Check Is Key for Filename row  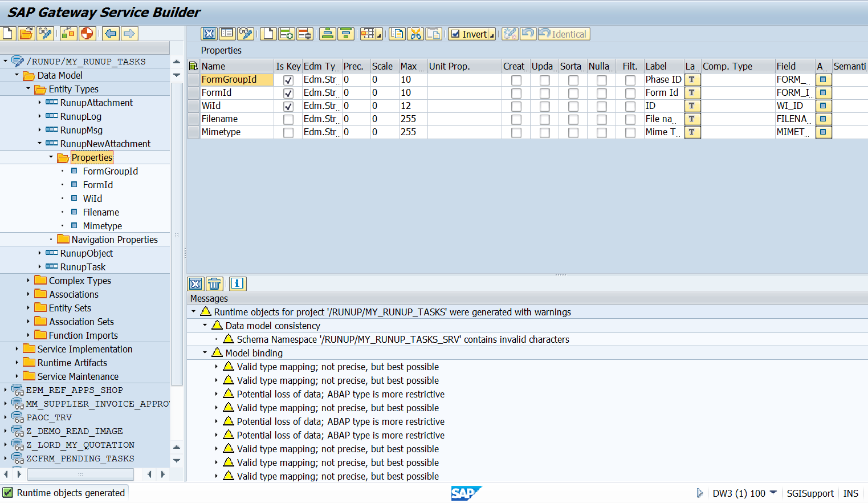[x=288, y=119]
